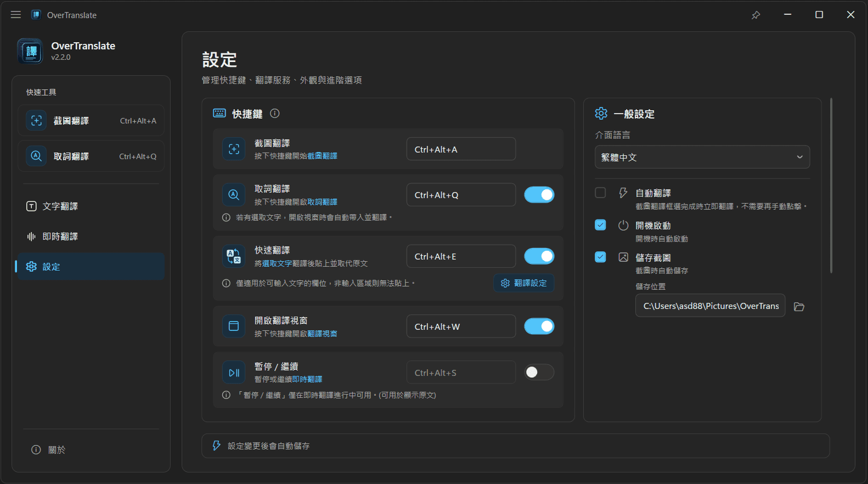Click the settings panel vertical scrollbar
This screenshot has height=484, width=868.
pyautogui.click(x=831, y=185)
